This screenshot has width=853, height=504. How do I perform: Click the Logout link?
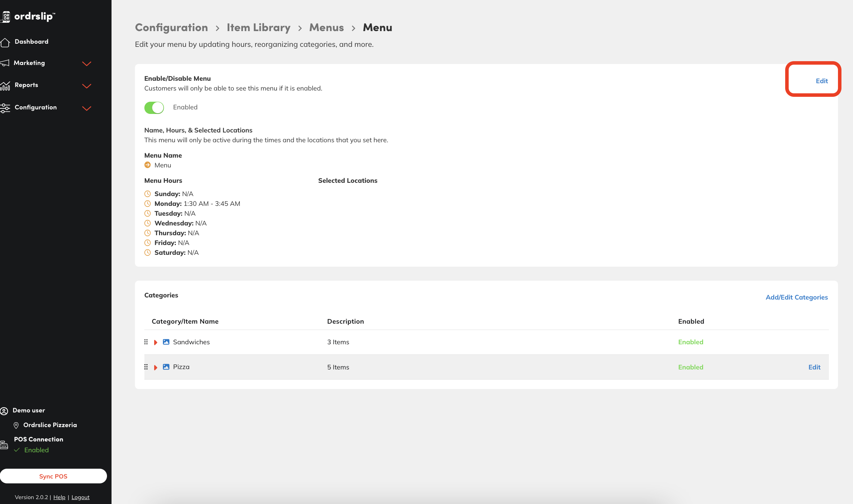click(80, 497)
